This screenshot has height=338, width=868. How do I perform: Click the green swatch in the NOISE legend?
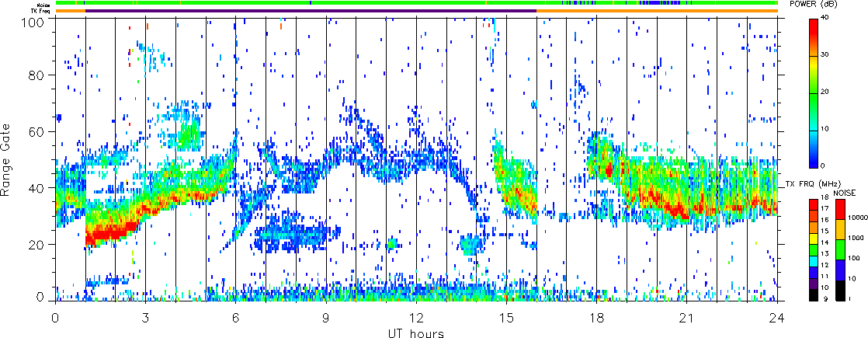(x=840, y=249)
